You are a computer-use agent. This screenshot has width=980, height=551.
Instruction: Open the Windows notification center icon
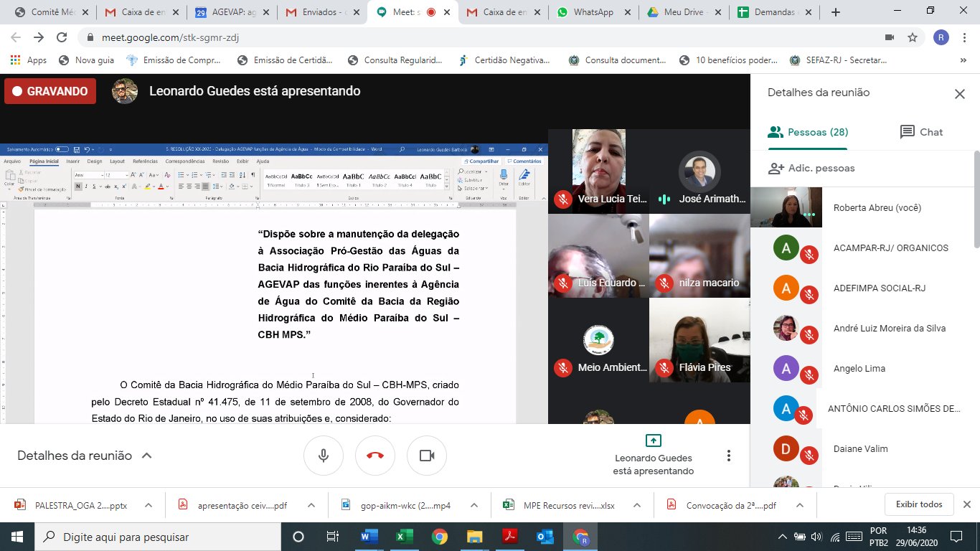click(956, 537)
